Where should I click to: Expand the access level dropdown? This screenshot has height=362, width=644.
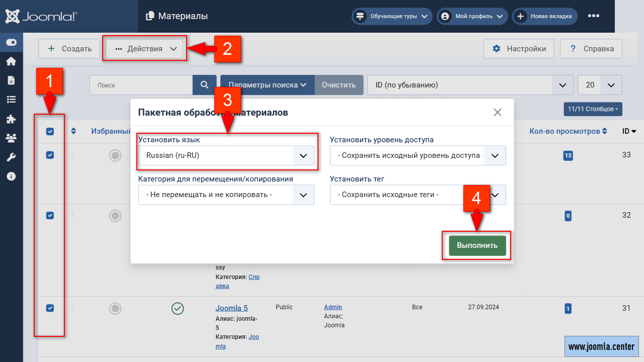[418, 156]
